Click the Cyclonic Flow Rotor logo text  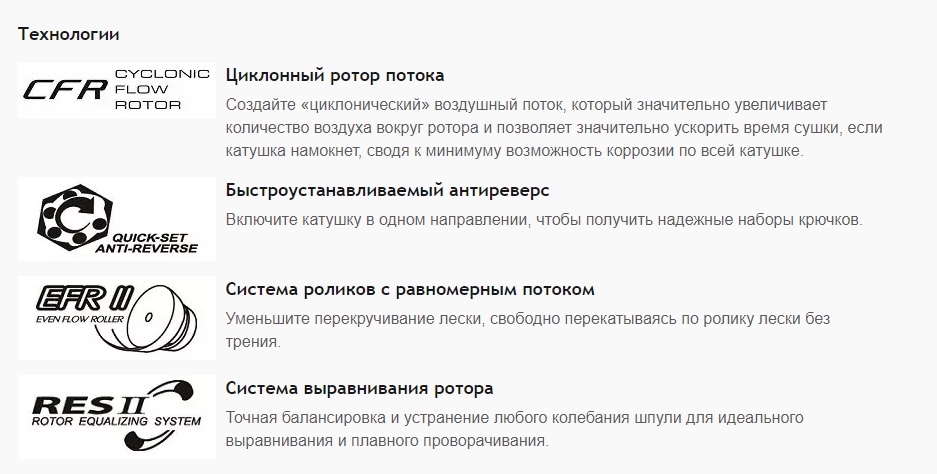tap(162, 90)
